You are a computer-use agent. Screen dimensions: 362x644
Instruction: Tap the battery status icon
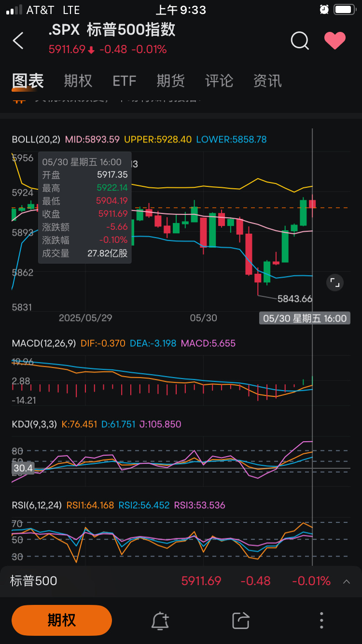[345, 9]
